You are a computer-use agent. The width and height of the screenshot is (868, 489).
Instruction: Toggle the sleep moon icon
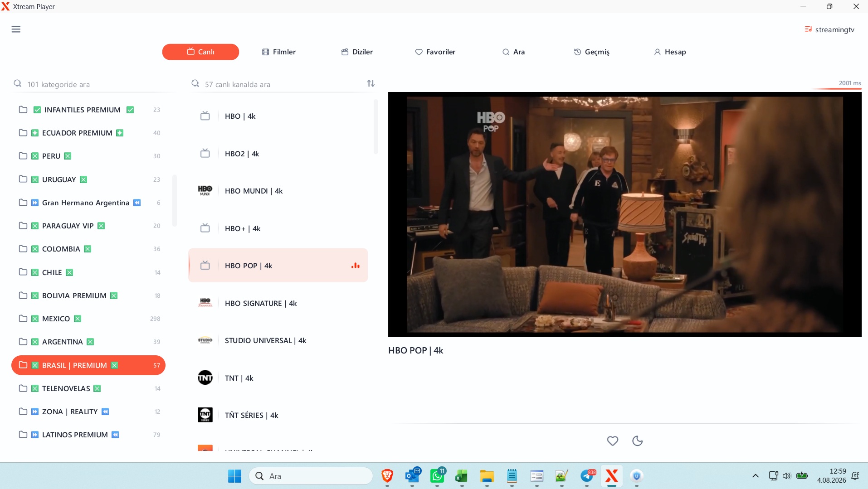coord(637,441)
